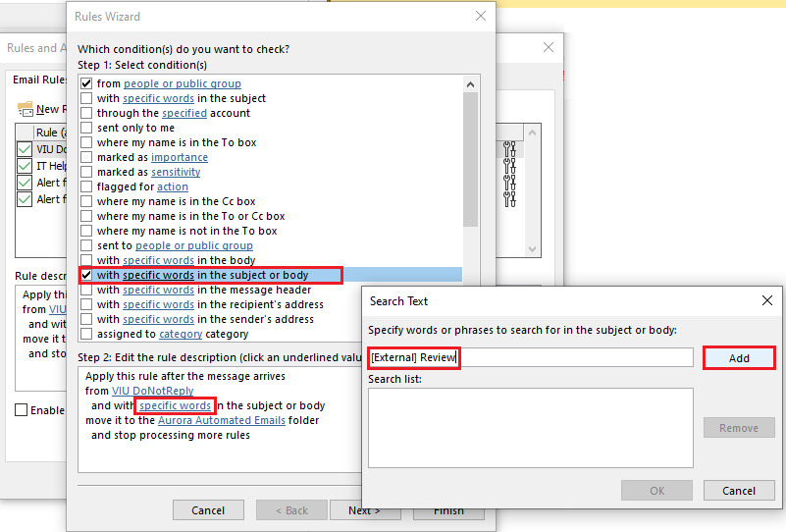This screenshot has height=532, width=786.
Task: Close the Search Text dialog
Action: pyautogui.click(x=767, y=300)
